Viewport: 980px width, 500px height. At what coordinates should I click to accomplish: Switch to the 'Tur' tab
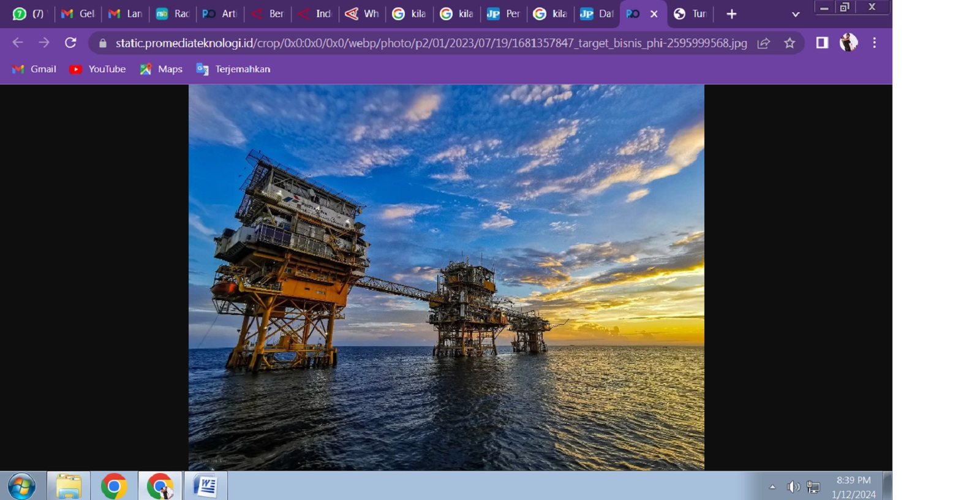point(691,13)
